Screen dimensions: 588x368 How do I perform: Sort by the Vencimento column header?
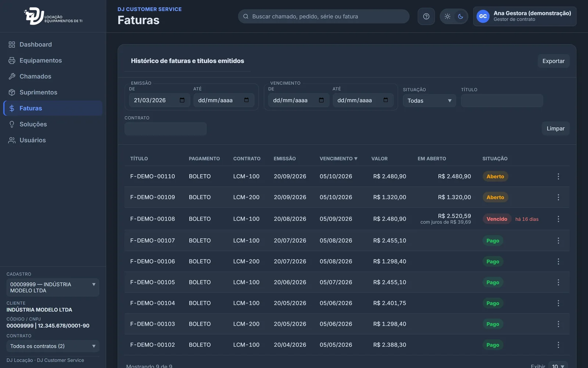(x=338, y=159)
